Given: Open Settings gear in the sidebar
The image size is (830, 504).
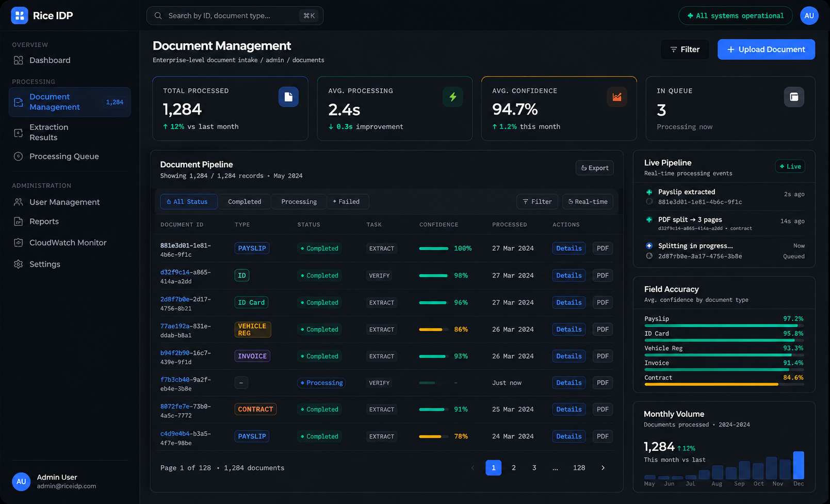Looking at the screenshot, I should point(19,264).
